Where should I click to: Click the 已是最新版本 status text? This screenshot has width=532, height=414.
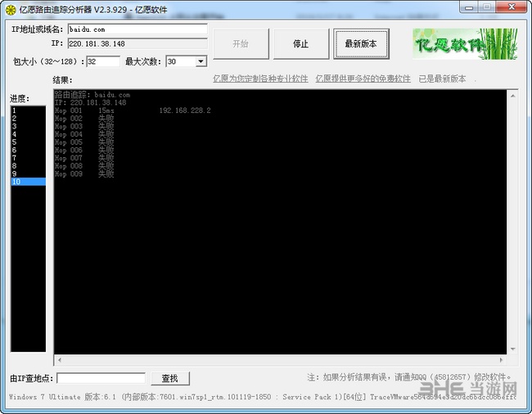point(442,79)
